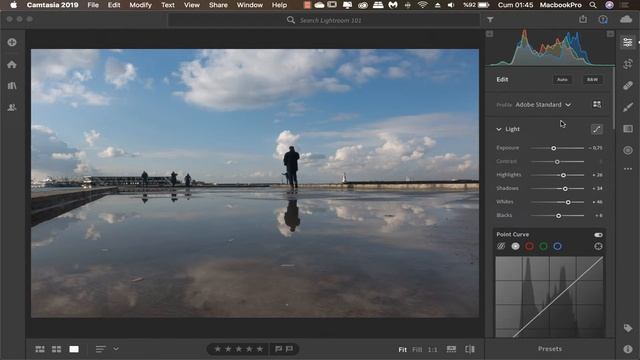Open the Keywords tag panel icon

coord(628,328)
